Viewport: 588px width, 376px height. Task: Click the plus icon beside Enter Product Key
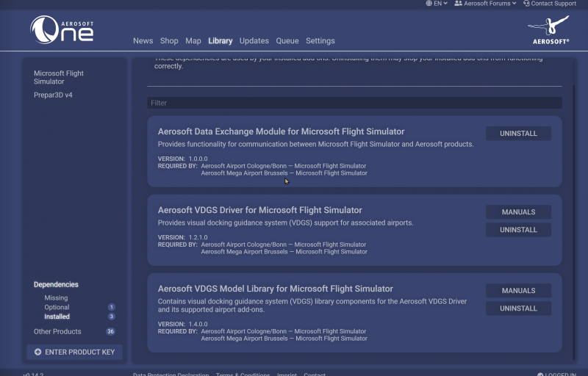(37, 352)
